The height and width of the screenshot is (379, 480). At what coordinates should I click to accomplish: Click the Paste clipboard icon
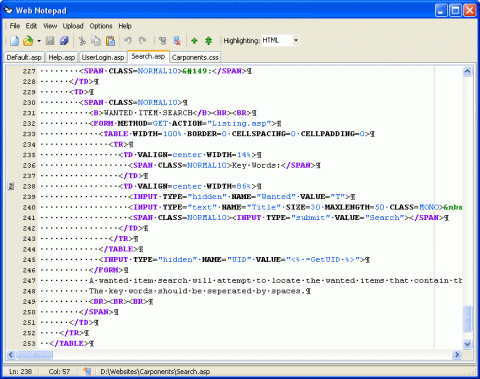point(110,41)
